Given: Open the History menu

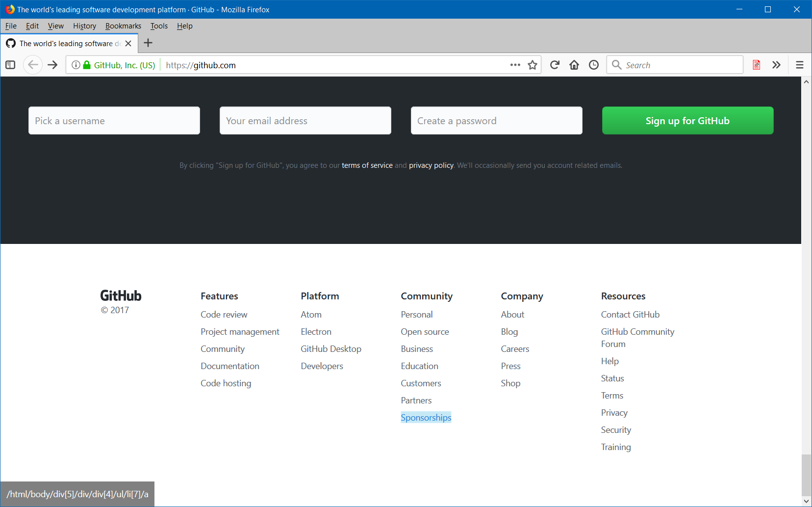Looking at the screenshot, I should [x=84, y=26].
